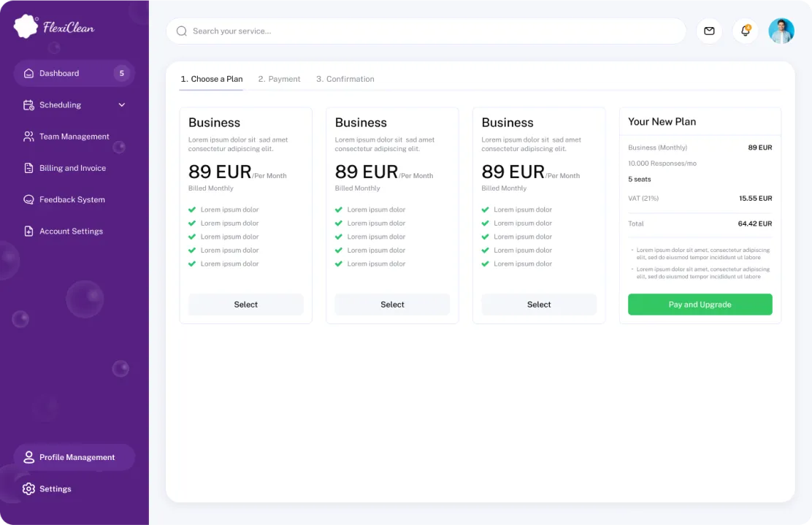The width and height of the screenshot is (812, 525).
Task: Select the Scheduling calendar icon
Action: tap(28, 104)
